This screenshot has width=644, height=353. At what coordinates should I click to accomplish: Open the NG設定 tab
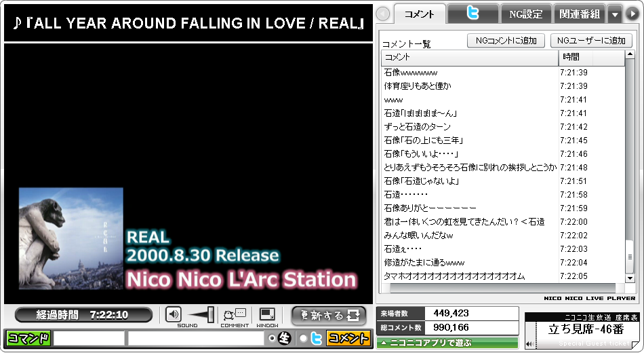pyautogui.click(x=526, y=14)
